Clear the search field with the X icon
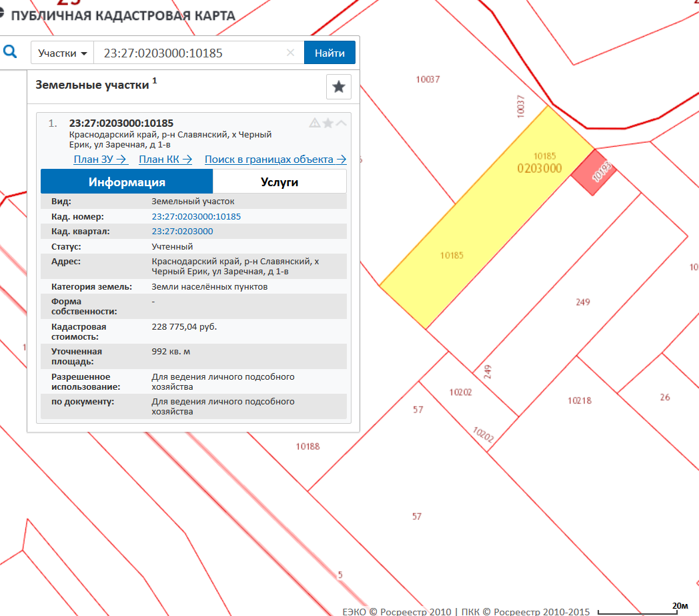The width and height of the screenshot is (699, 616). (x=290, y=53)
